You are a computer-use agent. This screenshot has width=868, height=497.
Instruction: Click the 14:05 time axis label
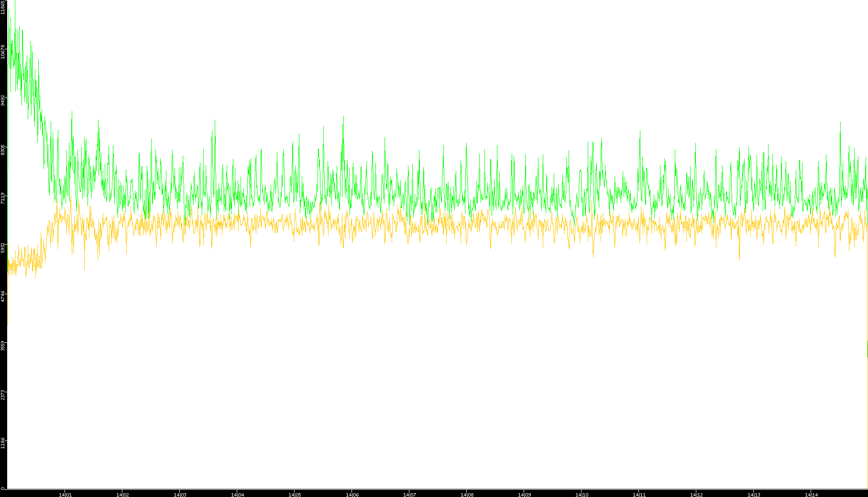[x=295, y=494]
